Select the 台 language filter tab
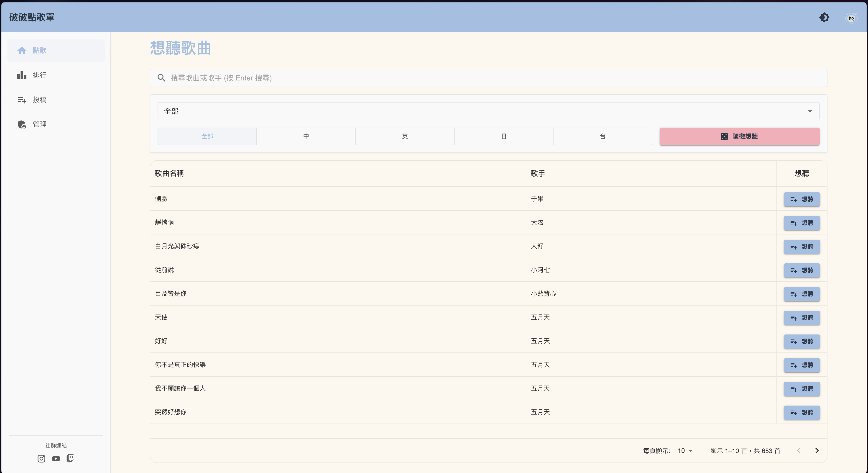 pos(602,136)
